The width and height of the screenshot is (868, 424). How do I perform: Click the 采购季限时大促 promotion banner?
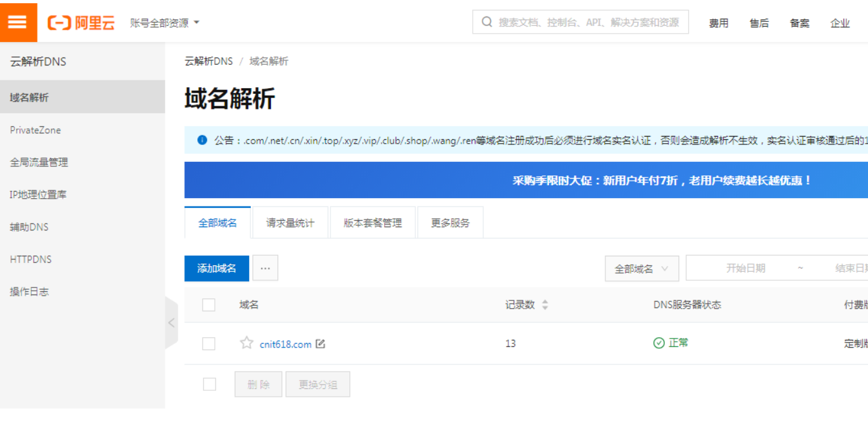click(526, 180)
